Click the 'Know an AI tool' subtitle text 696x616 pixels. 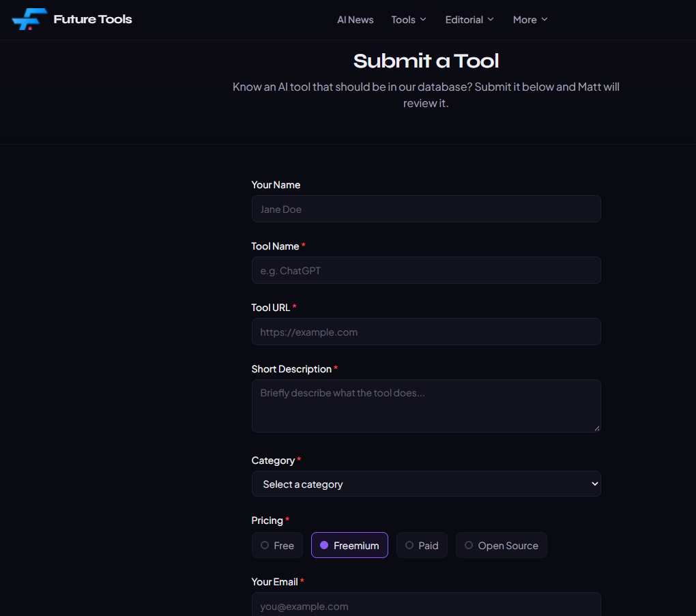point(426,95)
